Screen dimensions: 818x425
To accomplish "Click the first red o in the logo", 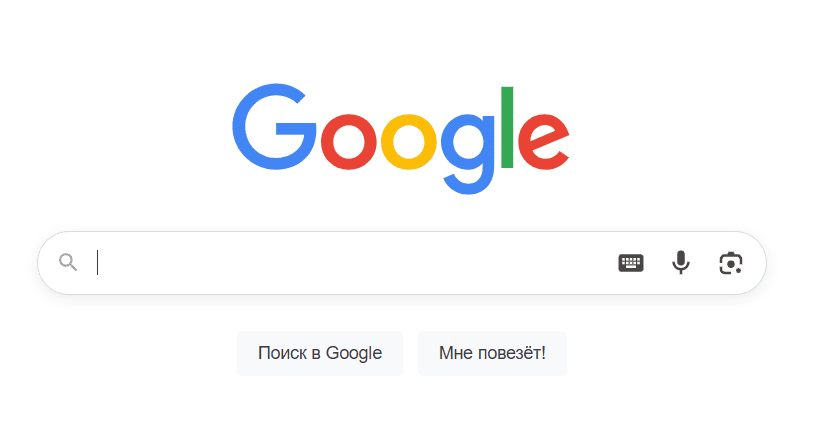I will point(348,142).
